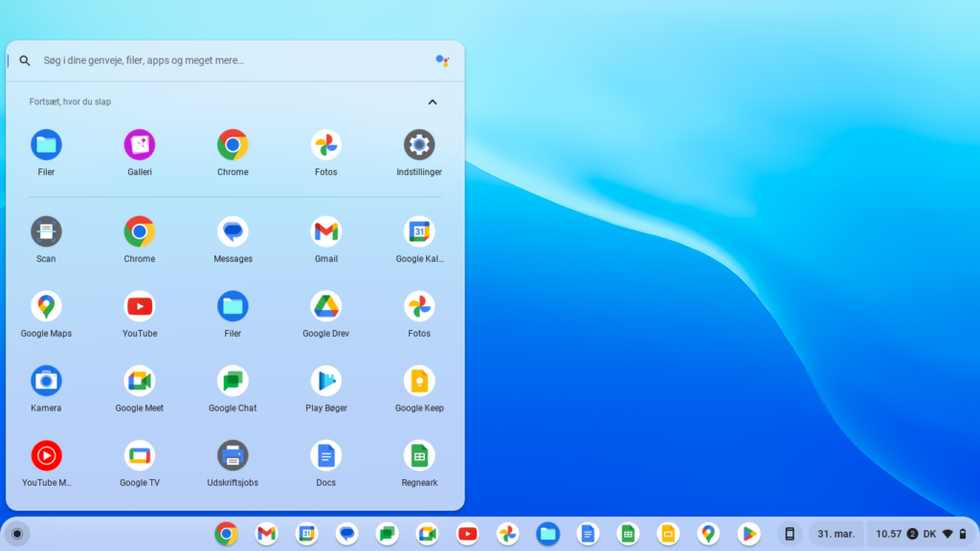The height and width of the screenshot is (551, 980).
Task: Open YouTube from the shelf
Action: click(x=467, y=534)
